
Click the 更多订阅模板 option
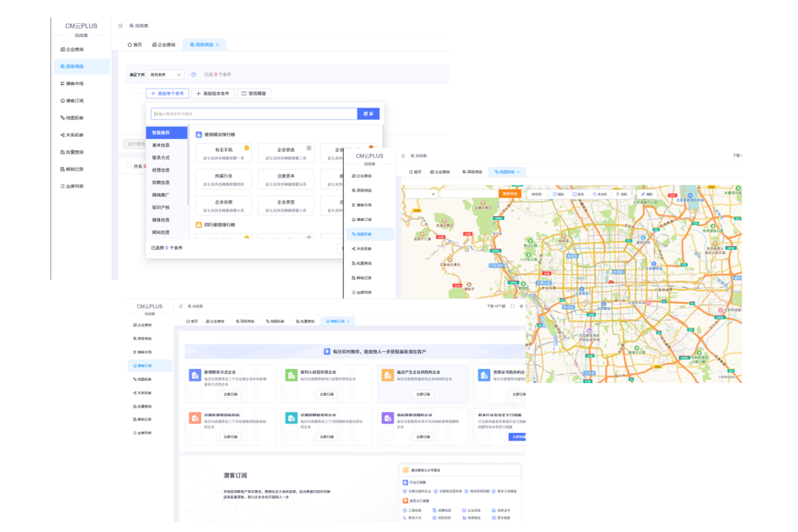click(505, 491)
